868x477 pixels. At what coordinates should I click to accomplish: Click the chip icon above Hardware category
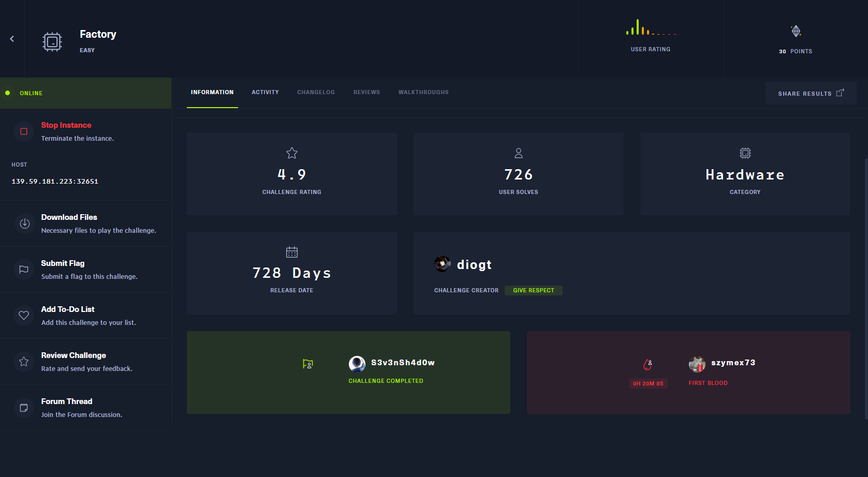(745, 153)
